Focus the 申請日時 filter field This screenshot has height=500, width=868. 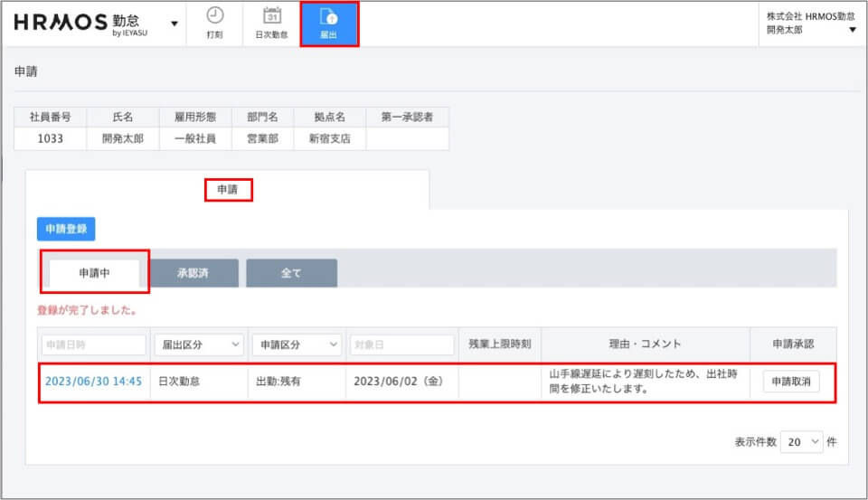(x=93, y=344)
